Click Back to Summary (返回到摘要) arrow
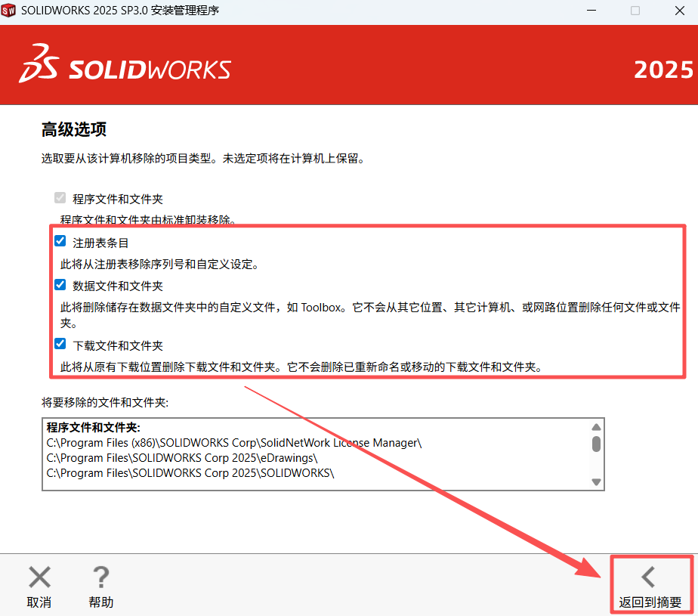This screenshot has height=616, width=698. [x=649, y=577]
